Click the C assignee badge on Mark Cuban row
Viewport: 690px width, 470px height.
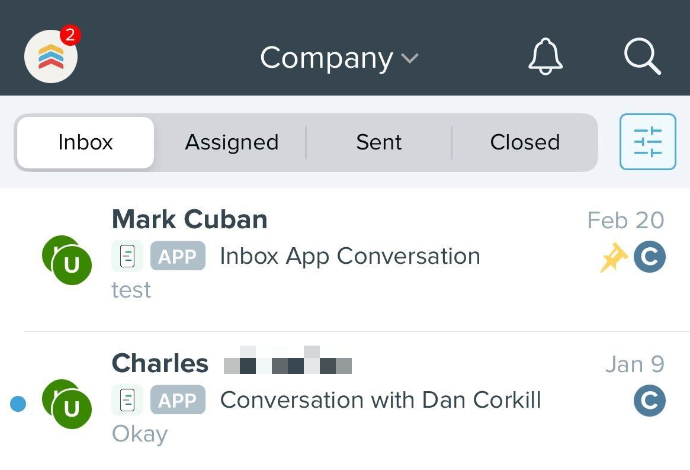[x=650, y=257]
